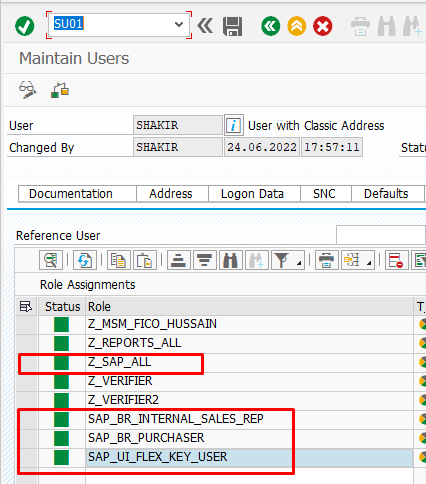Click the Display/Change glasses pencil icon

click(x=28, y=90)
